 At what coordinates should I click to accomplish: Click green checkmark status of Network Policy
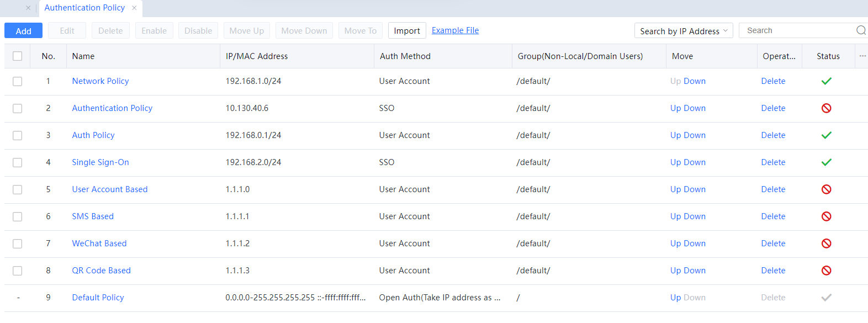point(826,81)
